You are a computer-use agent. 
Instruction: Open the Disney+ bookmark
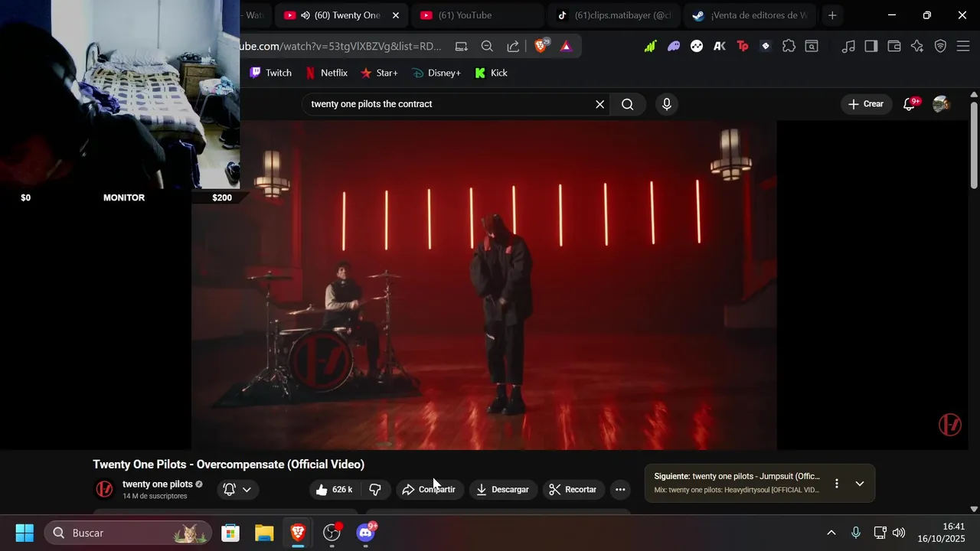(436, 73)
